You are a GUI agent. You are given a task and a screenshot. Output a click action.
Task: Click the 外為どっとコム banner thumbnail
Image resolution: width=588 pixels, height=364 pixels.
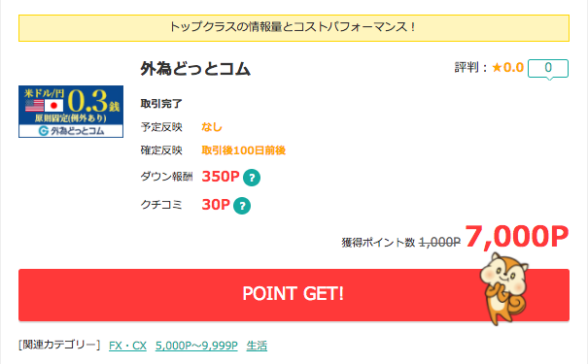pyautogui.click(x=71, y=112)
